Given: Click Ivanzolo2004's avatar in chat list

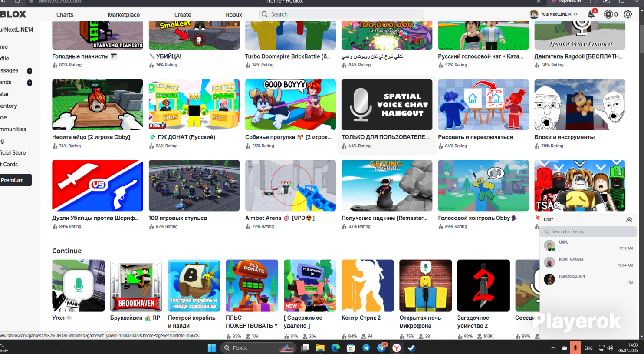Looking at the screenshot, I should pyautogui.click(x=549, y=279).
